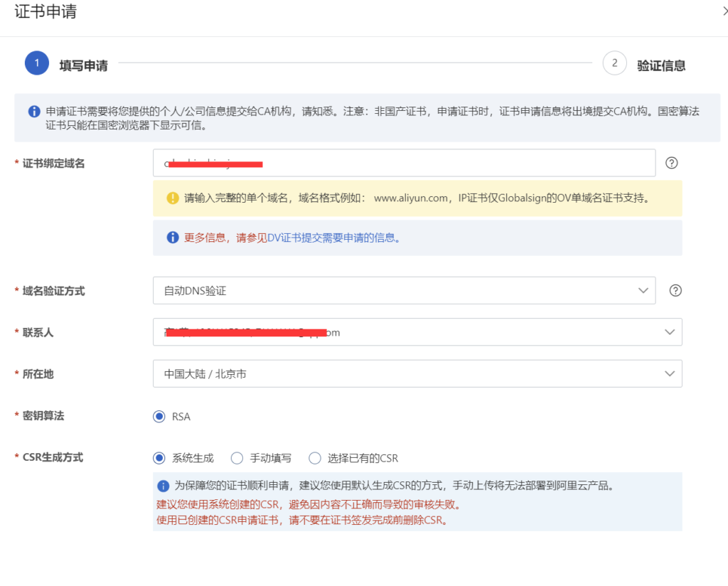The image size is (728, 586).
Task: Click step 2 circle 验证信息
Action: click(614, 63)
